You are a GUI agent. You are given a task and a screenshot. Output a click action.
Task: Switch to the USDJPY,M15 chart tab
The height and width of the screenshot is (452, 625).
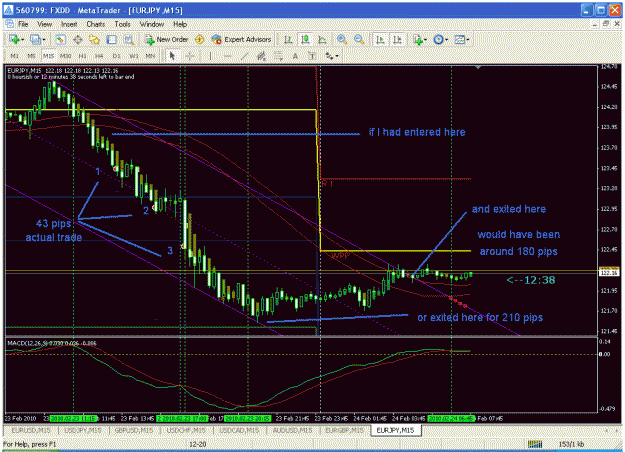tap(83, 430)
